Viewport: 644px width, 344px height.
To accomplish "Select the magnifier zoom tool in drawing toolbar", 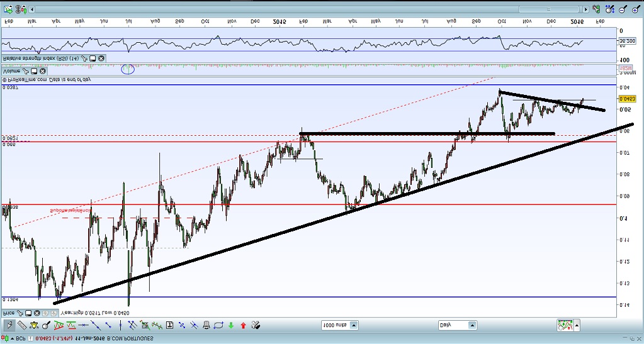I will [x=46, y=326].
